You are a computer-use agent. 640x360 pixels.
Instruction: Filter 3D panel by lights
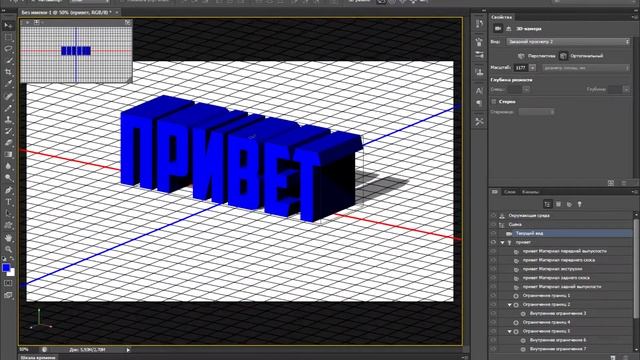tap(580, 204)
